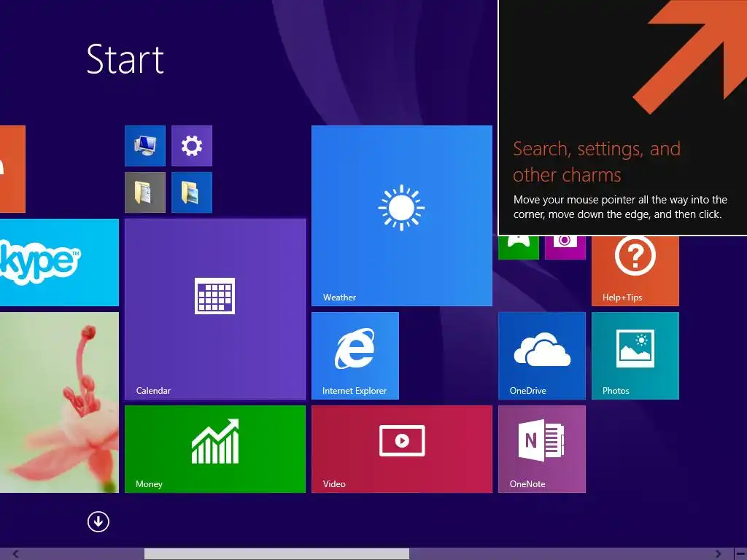Open the partially visible orange tile
747x560 pixels.
click(12, 169)
